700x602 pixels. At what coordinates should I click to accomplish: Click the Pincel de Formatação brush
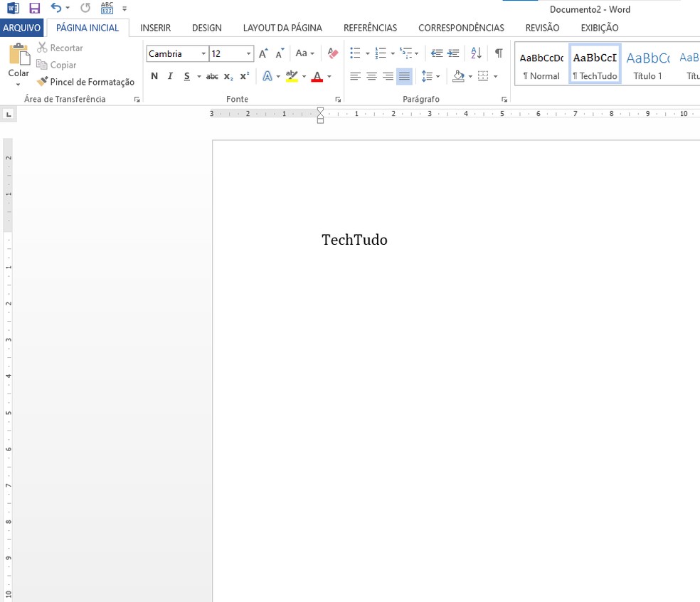tap(85, 82)
